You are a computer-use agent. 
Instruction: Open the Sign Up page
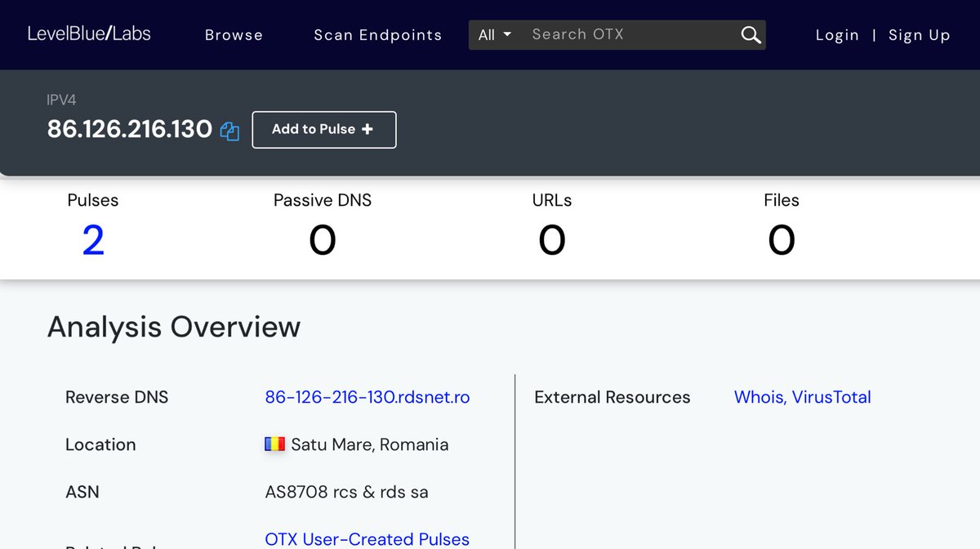tap(919, 35)
